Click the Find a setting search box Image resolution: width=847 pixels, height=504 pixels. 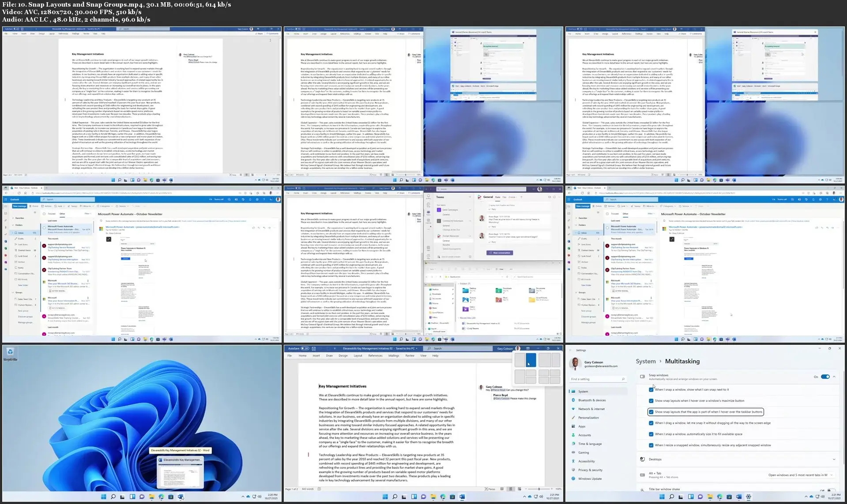[x=598, y=379]
